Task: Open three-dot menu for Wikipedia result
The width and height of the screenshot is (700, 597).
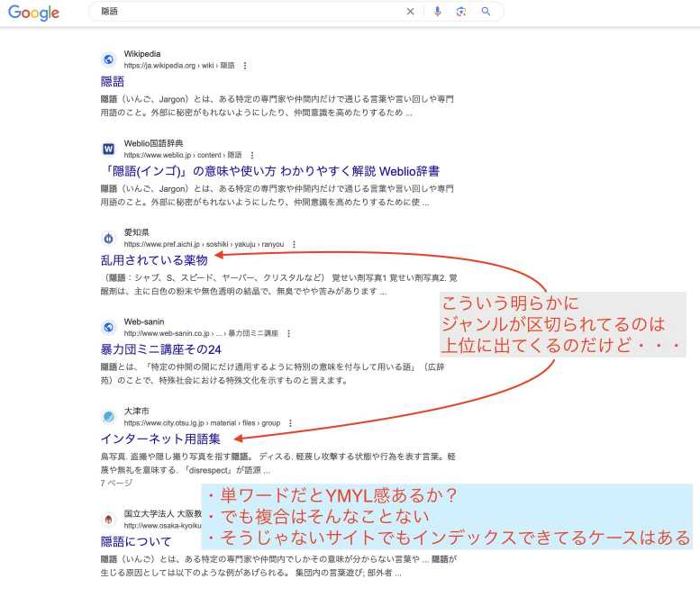Action: coord(245,66)
